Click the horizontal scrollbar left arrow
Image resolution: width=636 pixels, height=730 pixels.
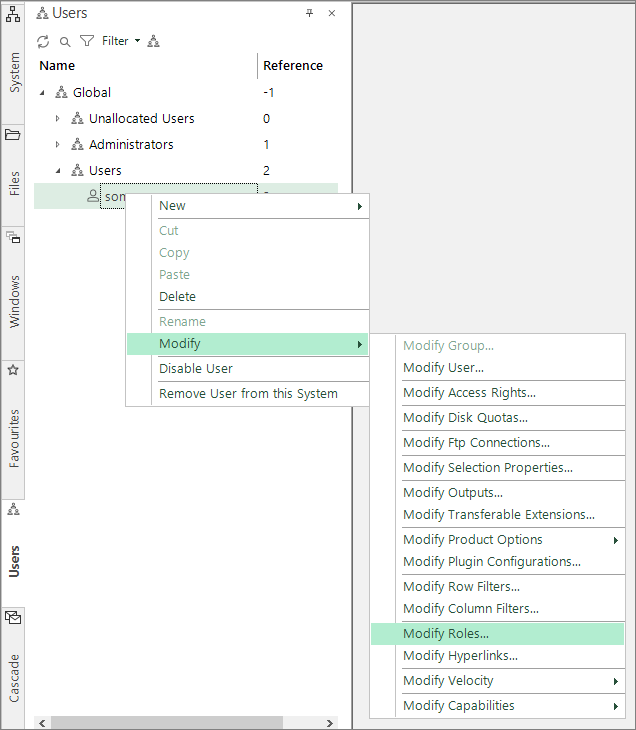tap(42, 723)
